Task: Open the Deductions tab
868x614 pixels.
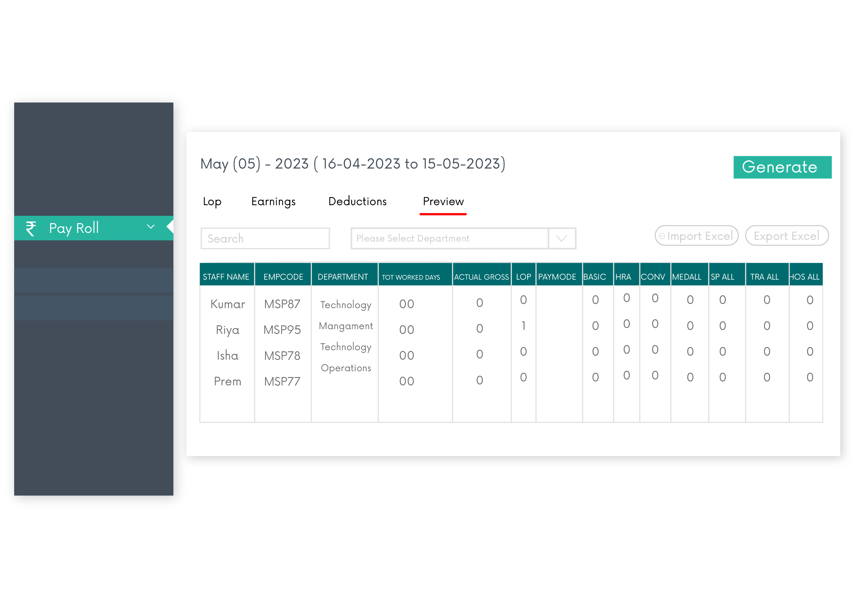Action: (357, 201)
